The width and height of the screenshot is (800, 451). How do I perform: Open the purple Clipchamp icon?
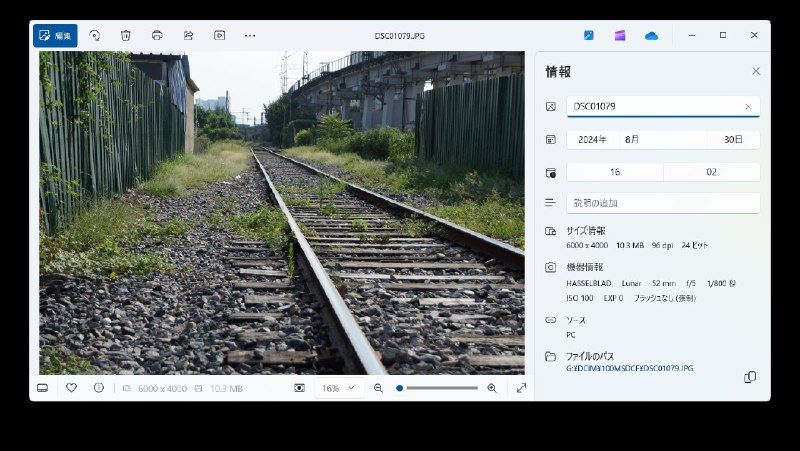coord(620,36)
